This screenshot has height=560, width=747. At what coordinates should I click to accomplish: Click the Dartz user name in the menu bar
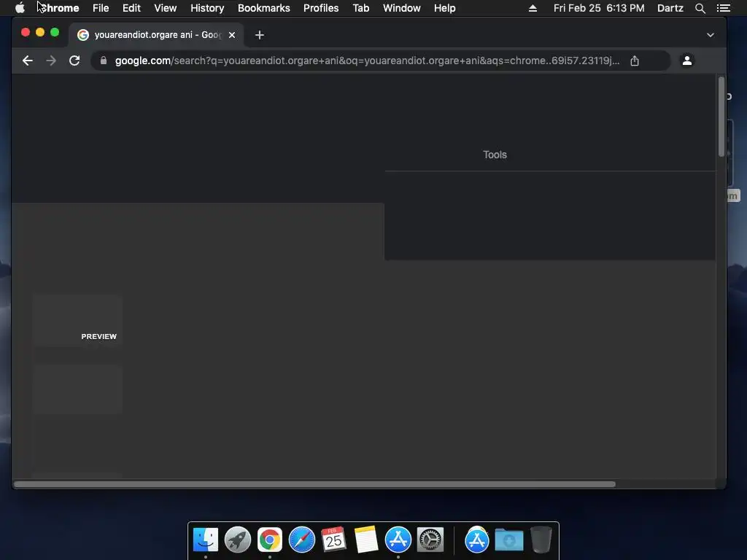pos(670,8)
